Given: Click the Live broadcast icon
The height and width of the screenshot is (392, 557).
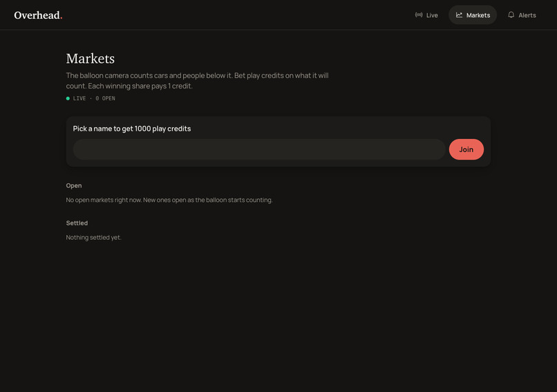Looking at the screenshot, I should (x=419, y=15).
